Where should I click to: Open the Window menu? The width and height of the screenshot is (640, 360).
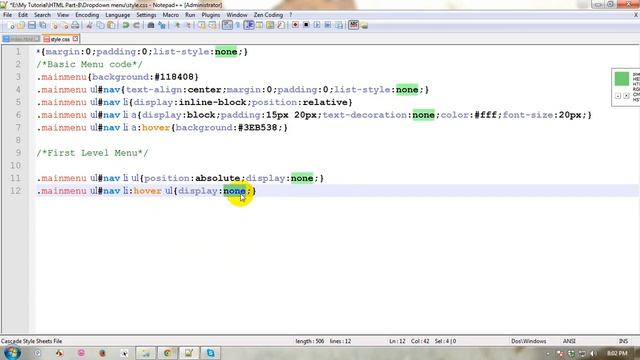click(x=237, y=15)
